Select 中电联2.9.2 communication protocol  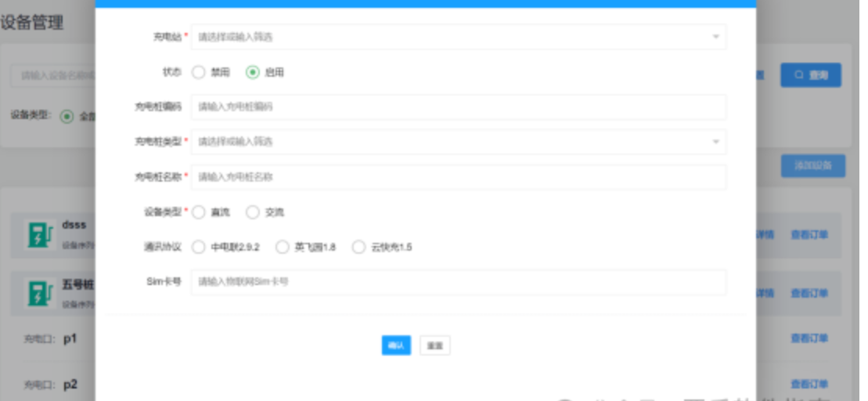click(198, 247)
